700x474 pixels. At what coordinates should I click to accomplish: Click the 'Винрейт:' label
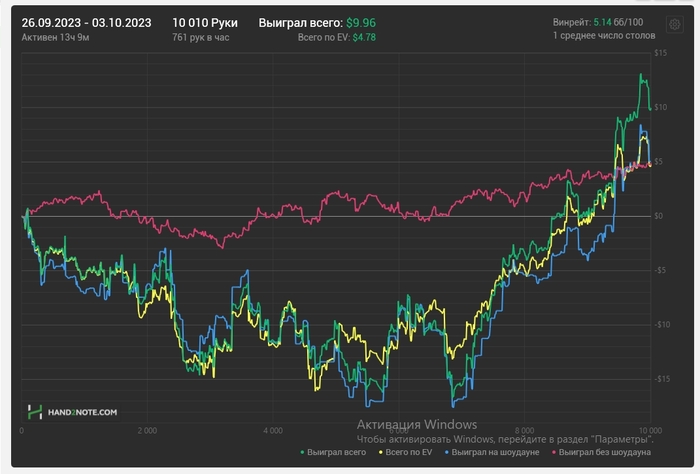[x=572, y=22]
